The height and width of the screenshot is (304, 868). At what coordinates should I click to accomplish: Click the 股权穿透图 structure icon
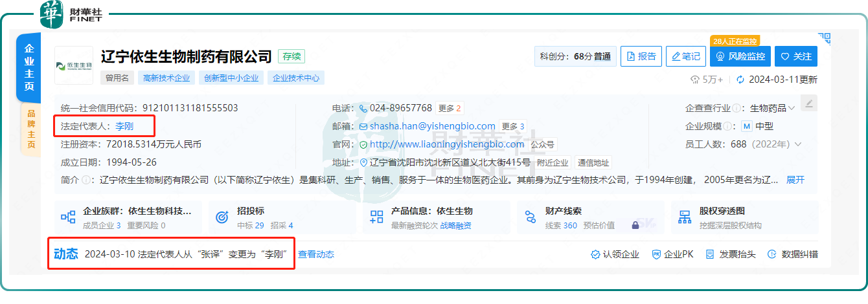click(685, 217)
